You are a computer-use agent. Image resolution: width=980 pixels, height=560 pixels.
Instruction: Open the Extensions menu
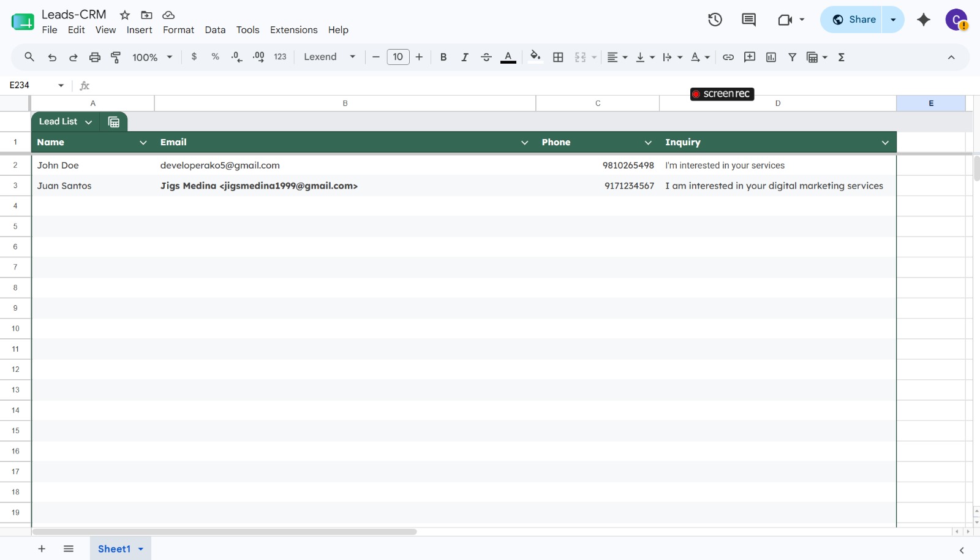(294, 30)
